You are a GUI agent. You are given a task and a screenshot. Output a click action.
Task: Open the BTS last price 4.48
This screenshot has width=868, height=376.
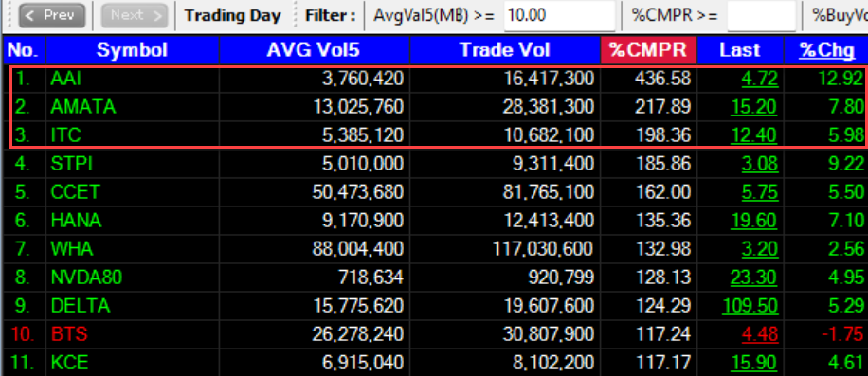pos(760,334)
